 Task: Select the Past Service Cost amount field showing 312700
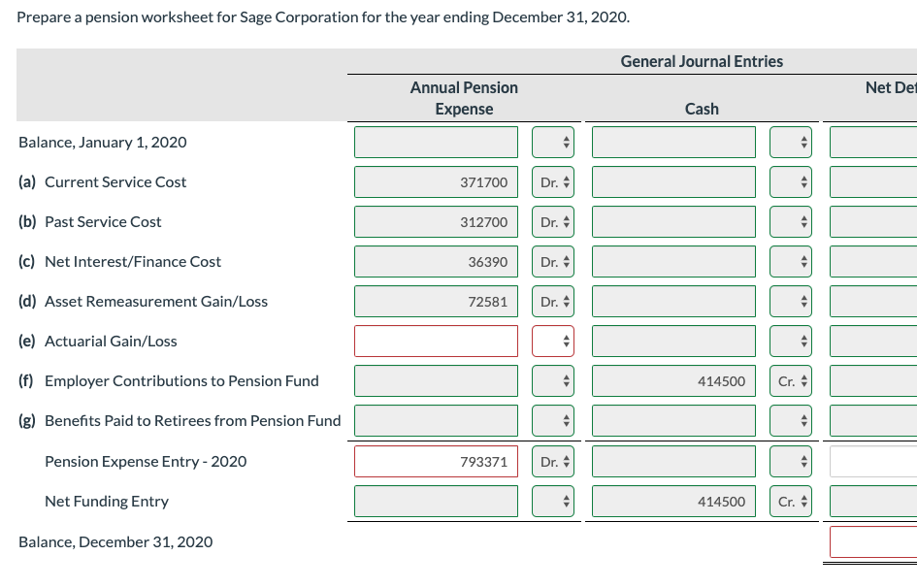click(435, 221)
